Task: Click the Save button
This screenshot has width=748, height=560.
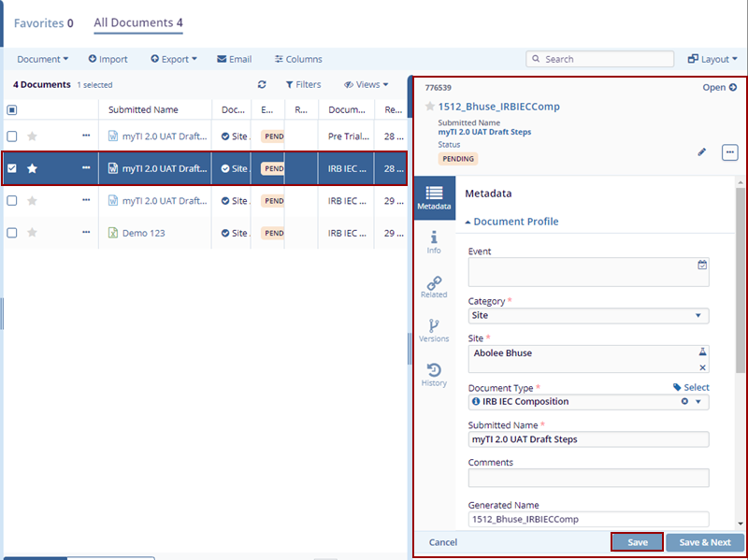Action: click(x=637, y=542)
